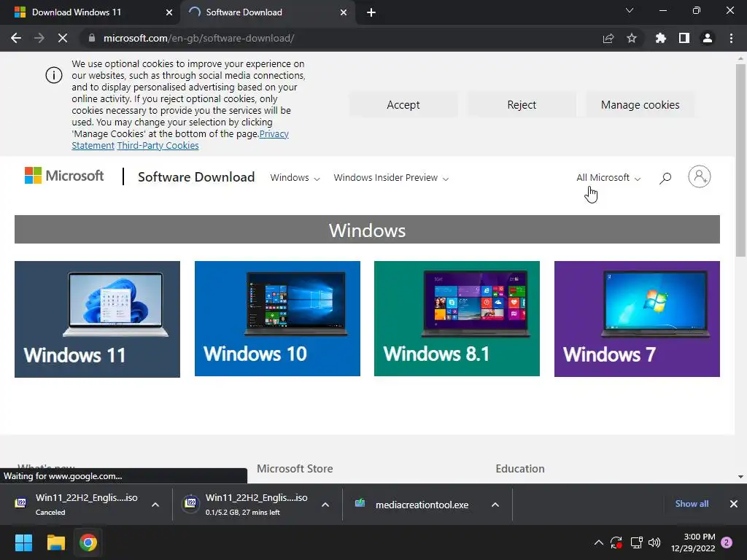Open Chrome three-dot menu

[731, 38]
